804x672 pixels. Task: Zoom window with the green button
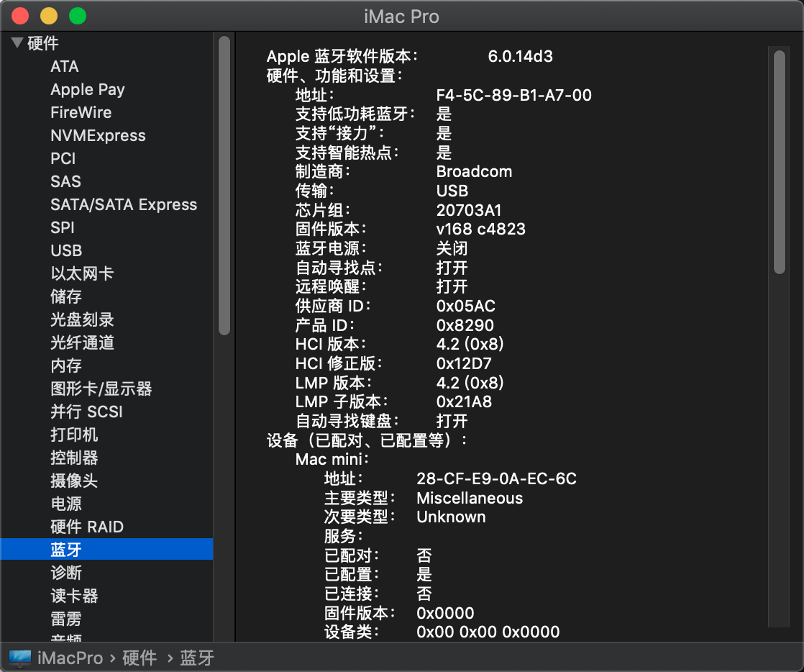click(x=78, y=16)
